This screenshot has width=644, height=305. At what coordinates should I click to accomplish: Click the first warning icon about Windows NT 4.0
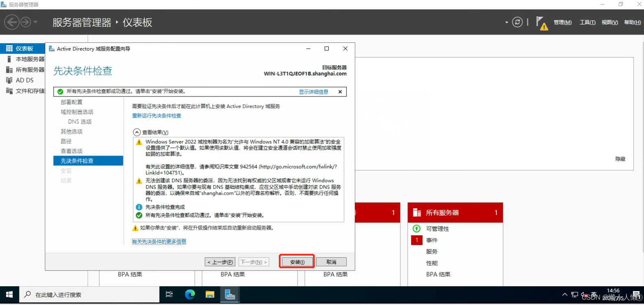[139, 142]
